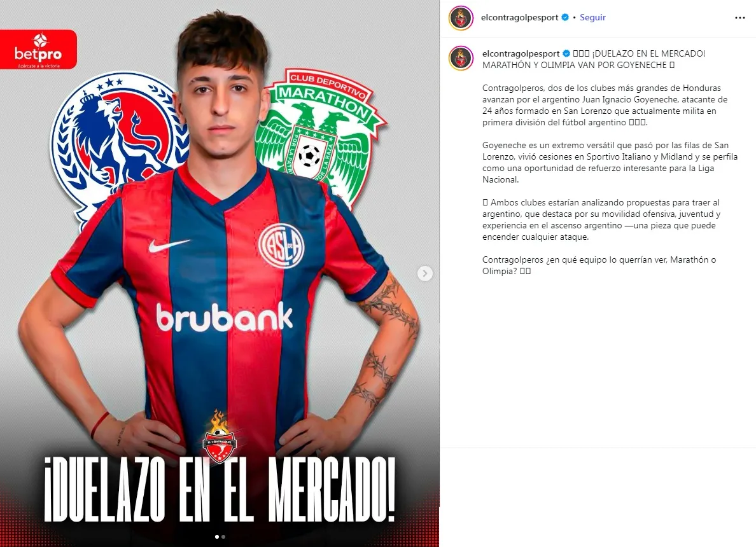Image resolution: width=756 pixels, height=547 pixels.
Task: Click the brubank sponsor text on jersey
Action: (x=224, y=317)
